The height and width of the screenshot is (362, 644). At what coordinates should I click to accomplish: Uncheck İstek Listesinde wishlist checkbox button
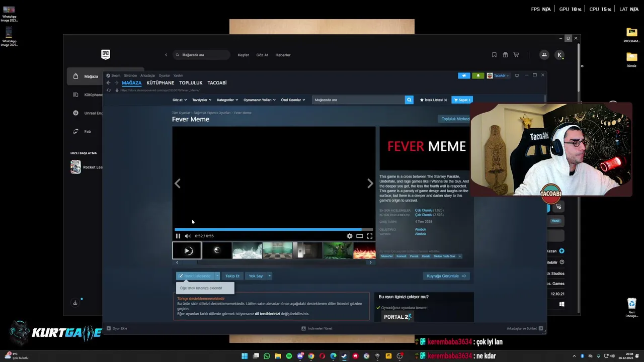tap(196, 276)
